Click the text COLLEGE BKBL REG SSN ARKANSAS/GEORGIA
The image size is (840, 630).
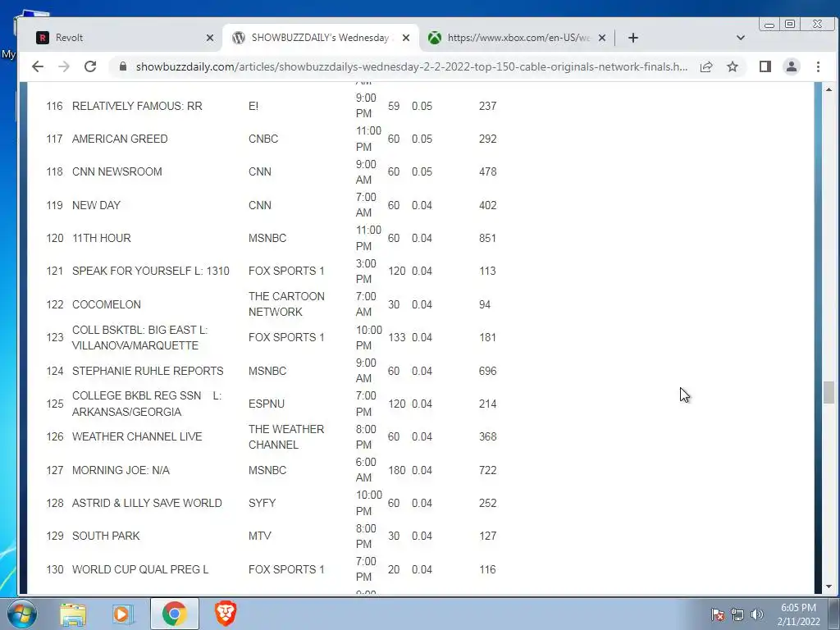pyautogui.click(x=147, y=404)
